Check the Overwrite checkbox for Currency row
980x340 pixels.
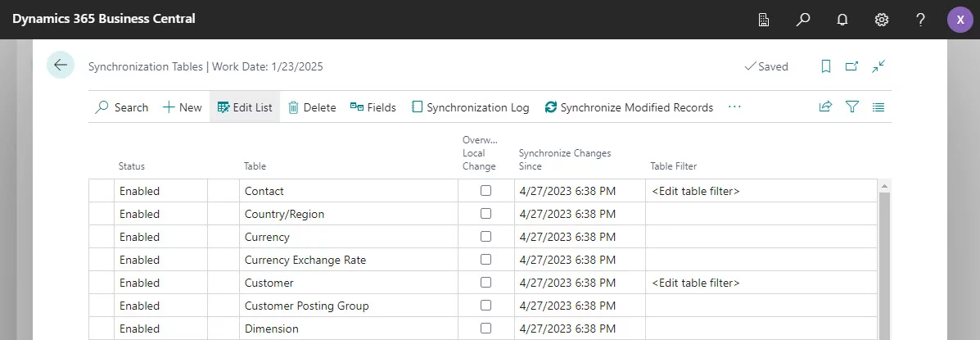[486, 237]
